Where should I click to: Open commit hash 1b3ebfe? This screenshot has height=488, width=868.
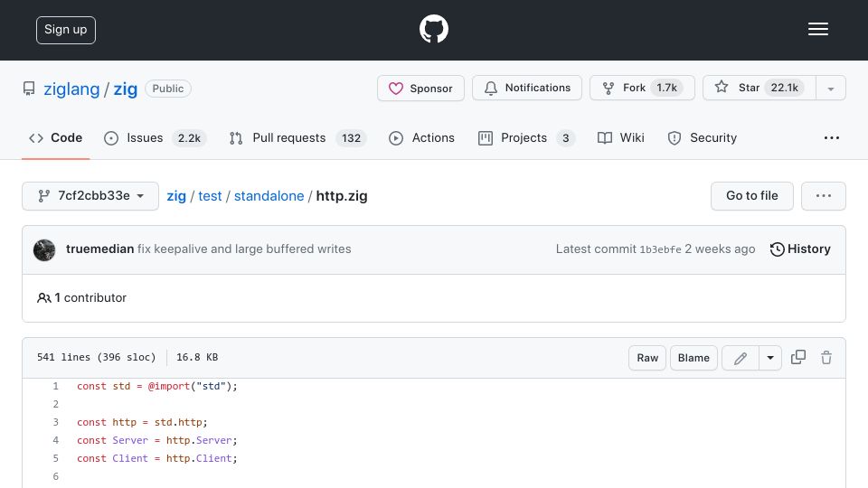(x=660, y=249)
